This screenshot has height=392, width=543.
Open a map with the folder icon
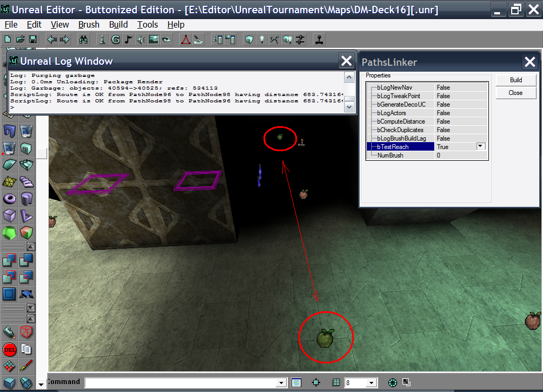point(21,39)
